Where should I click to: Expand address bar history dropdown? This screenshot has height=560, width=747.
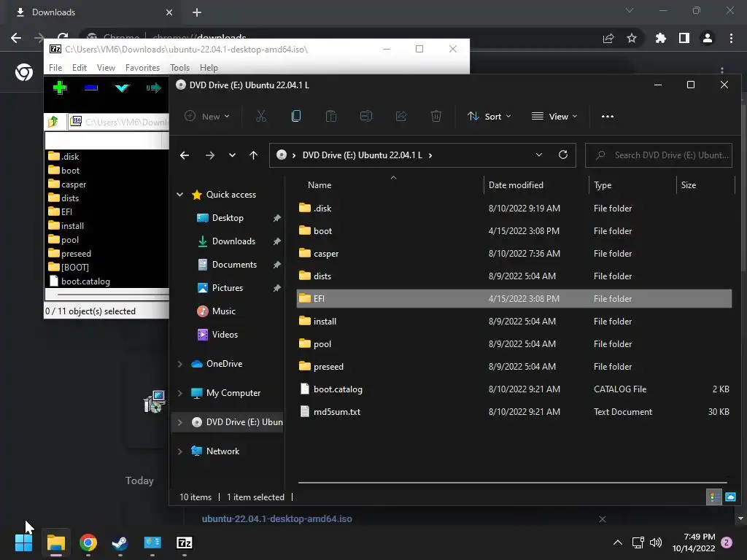[x=539, y=155]
